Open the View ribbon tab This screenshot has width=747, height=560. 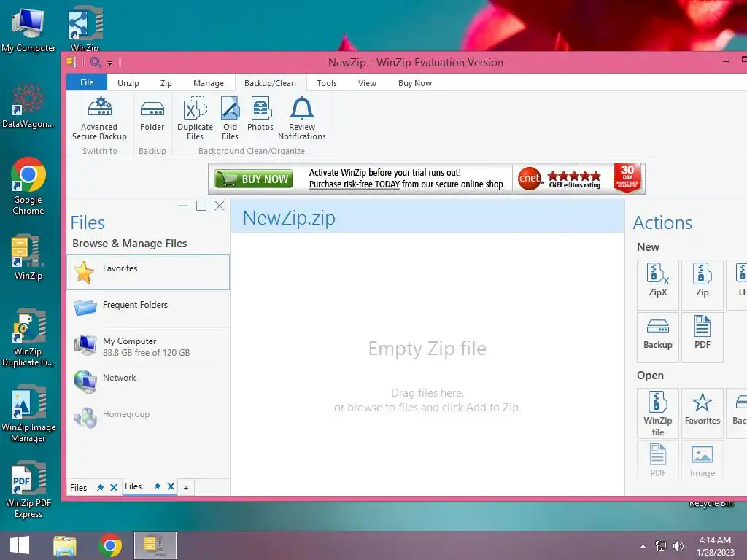tap(367, 83)
